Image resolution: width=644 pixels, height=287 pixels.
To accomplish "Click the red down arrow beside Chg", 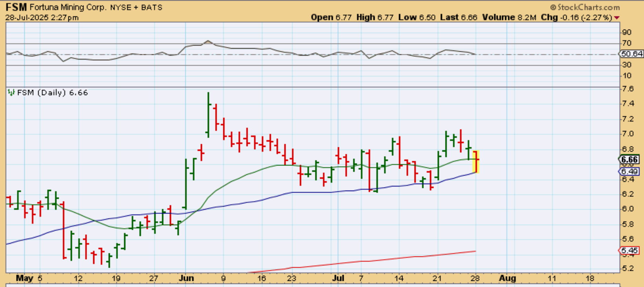I will click(x=617, y=18).
